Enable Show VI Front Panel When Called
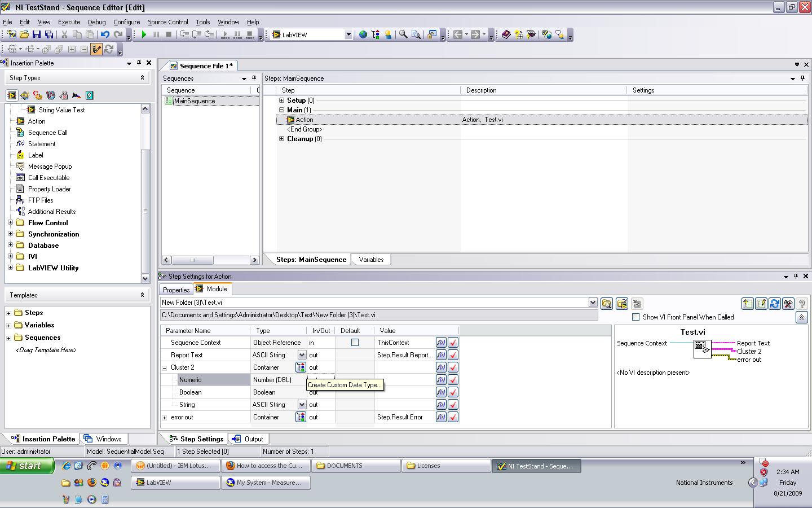 pyautogui.click(x=635, y=317)
